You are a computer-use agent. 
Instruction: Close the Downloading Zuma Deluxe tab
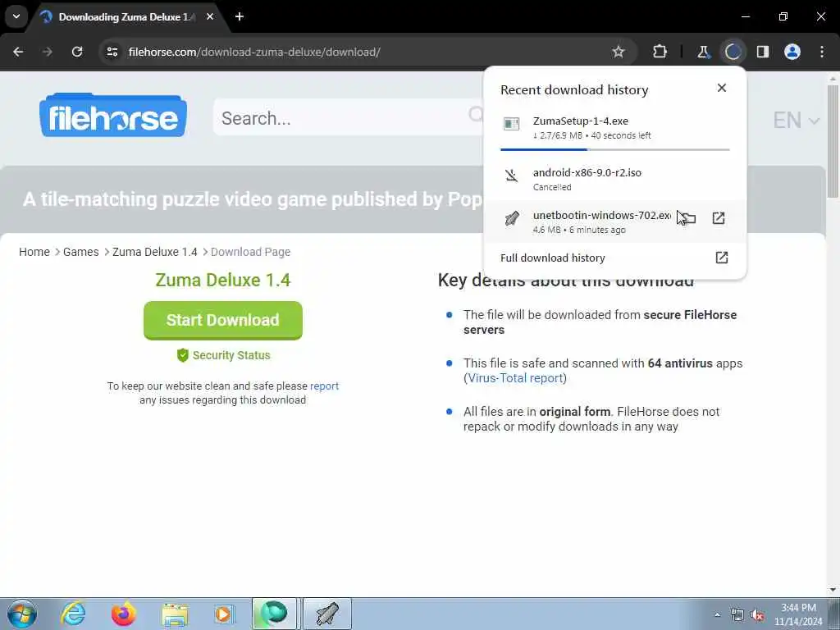[210, 16]
